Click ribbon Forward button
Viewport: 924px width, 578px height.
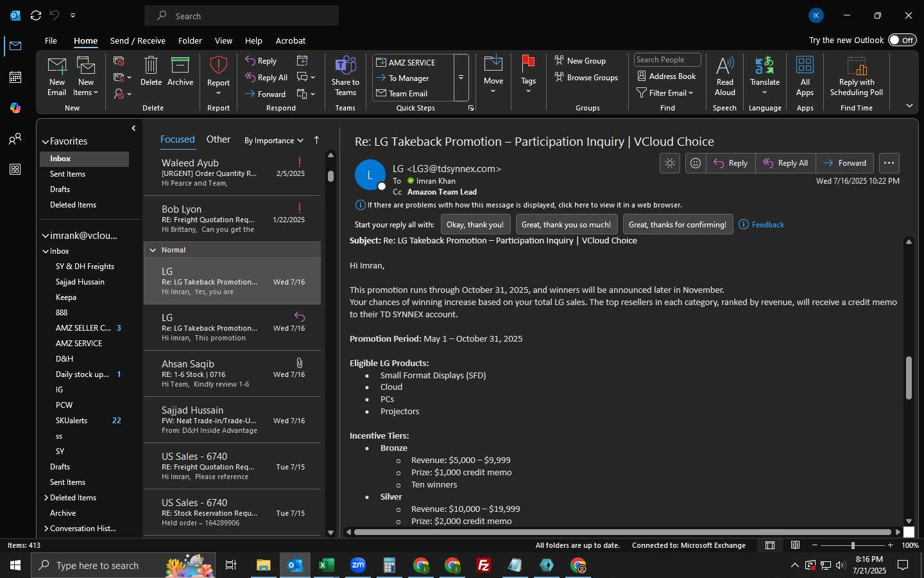266,94
